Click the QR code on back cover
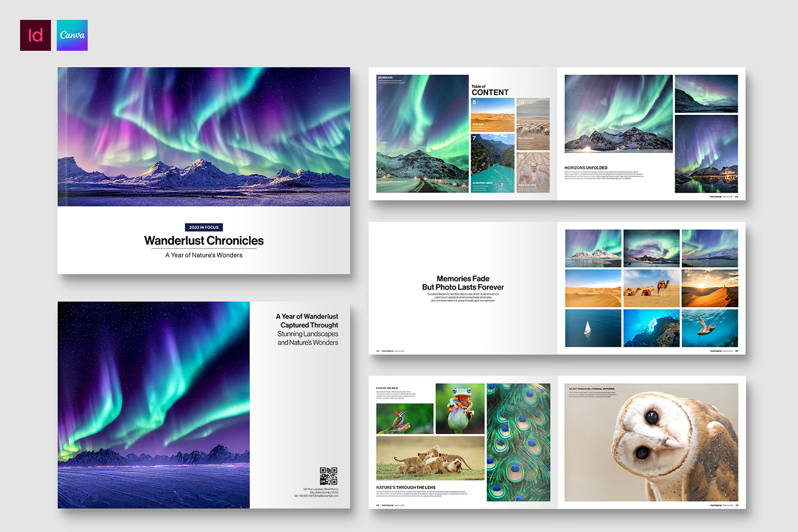798x532 pixels. pos(328,476)
